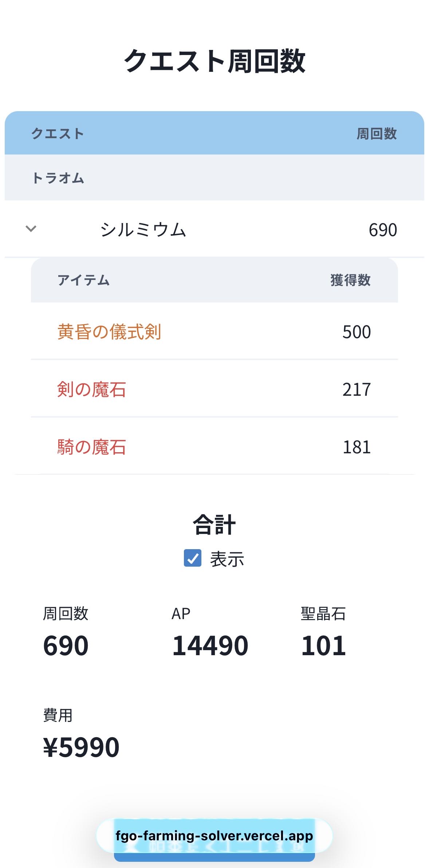Click the 費用 total ¥5990
This screenshot has width=429, height=868.
81,747
